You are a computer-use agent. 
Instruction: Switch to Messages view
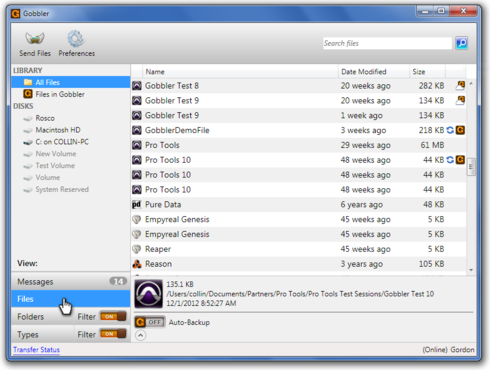click(71, 282)
